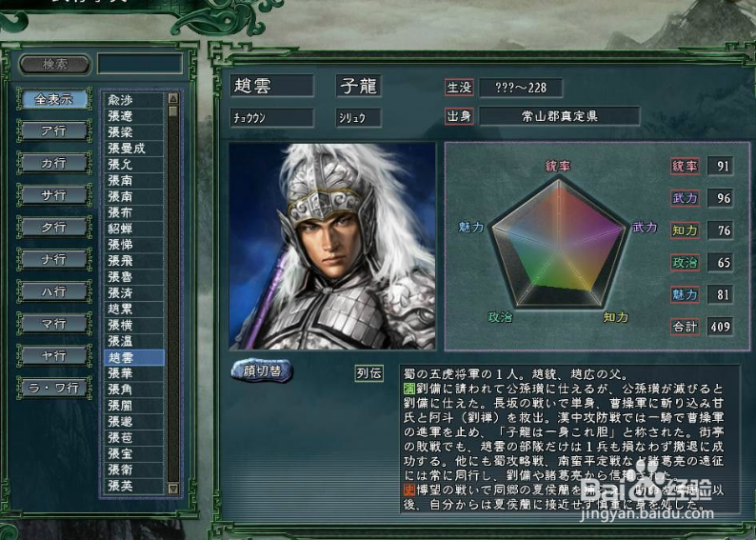Click the 検索 search button
This screenshot has height=540, width=756.
point(54,64)
